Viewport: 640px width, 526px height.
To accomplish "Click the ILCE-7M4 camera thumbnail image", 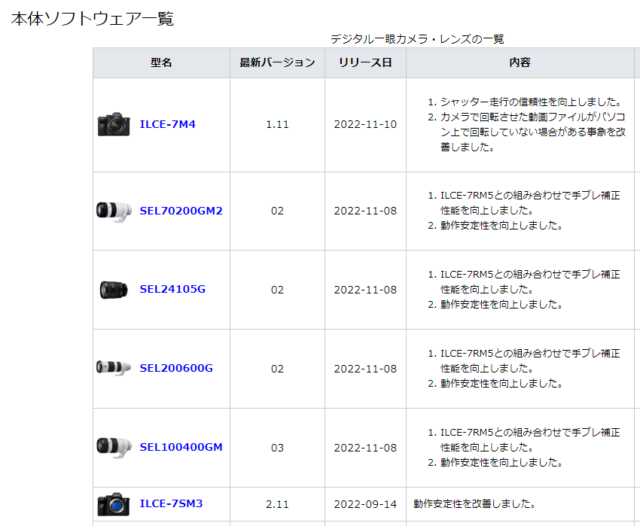I will (114, 125).
